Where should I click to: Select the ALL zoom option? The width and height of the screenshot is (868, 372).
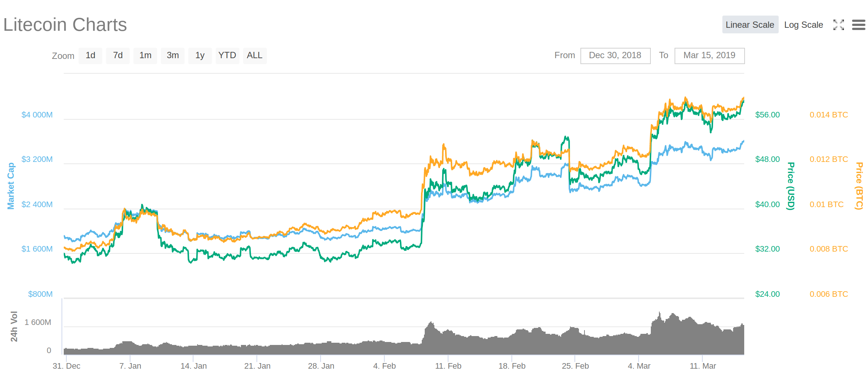255,56
